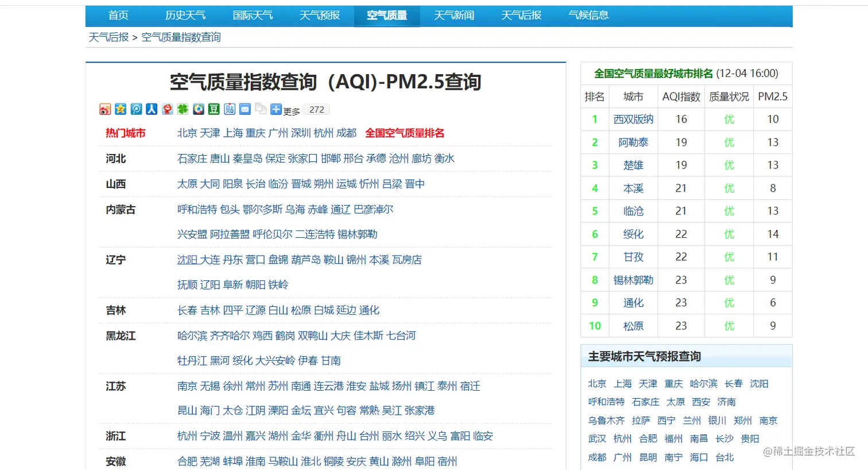Screen dimensions: 868x470
Task: Go to 首页 nav tab
Action: 118,16
